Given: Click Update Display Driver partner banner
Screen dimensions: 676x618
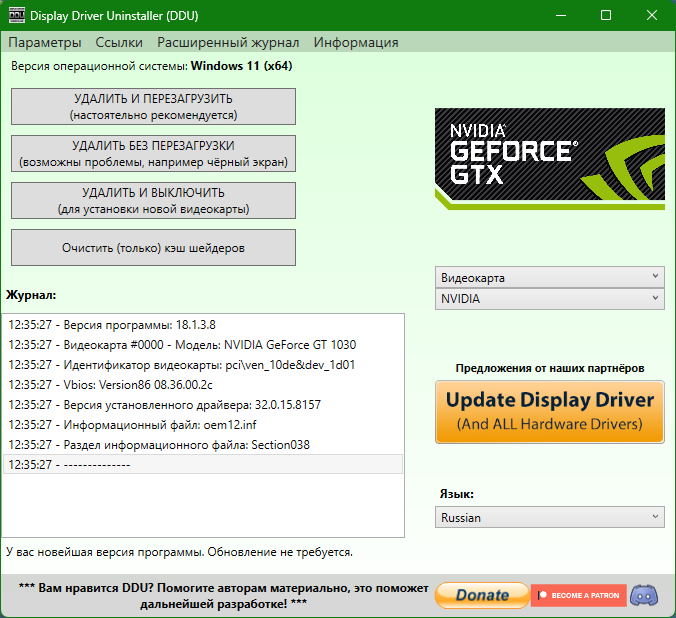Looking at the screenshot, I should (550, 412).
